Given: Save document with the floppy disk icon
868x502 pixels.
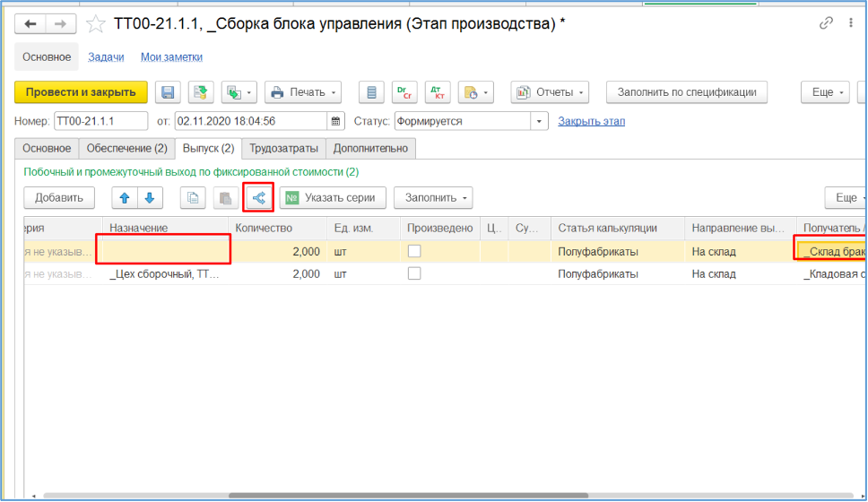Looking at the screenshot, I should pyautogui.click(x=168, y=92).
